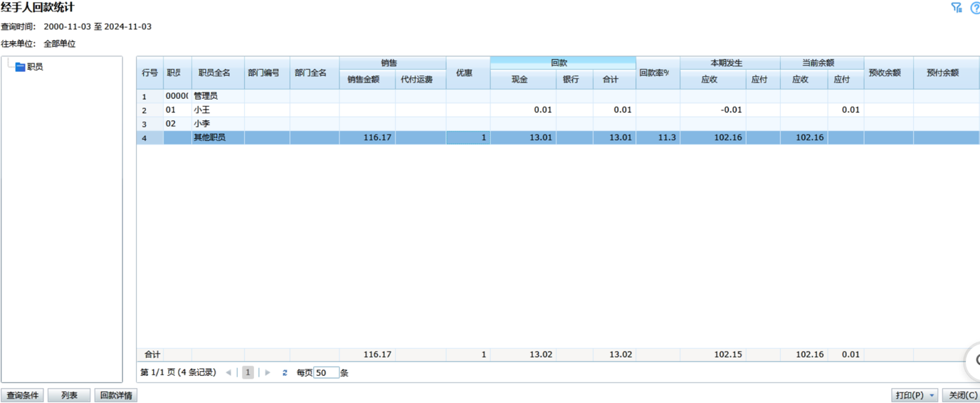Click the blue folder icon beside 职员
Screen dimensions: 980x403
pos(20,67)
